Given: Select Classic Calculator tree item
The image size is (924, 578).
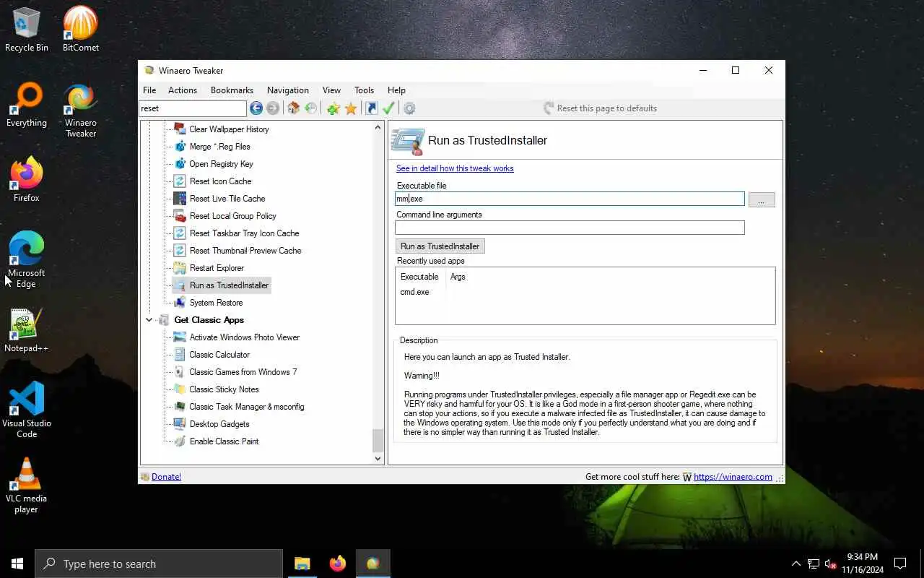Looking at the screenshot, I should pos(219,355).
